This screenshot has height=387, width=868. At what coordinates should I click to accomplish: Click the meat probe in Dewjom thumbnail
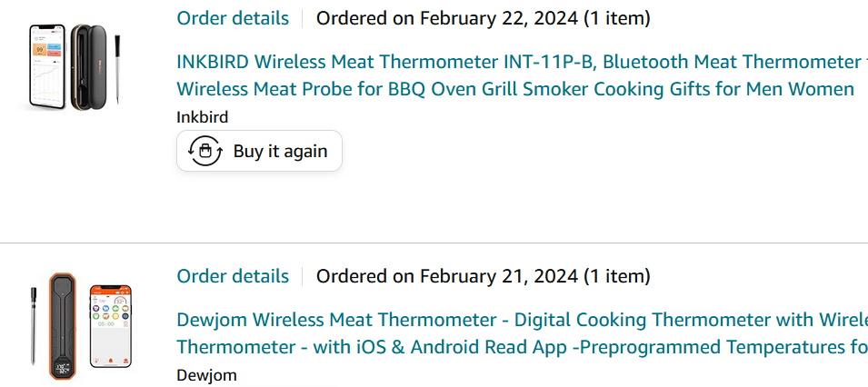[x=34, y=325]
